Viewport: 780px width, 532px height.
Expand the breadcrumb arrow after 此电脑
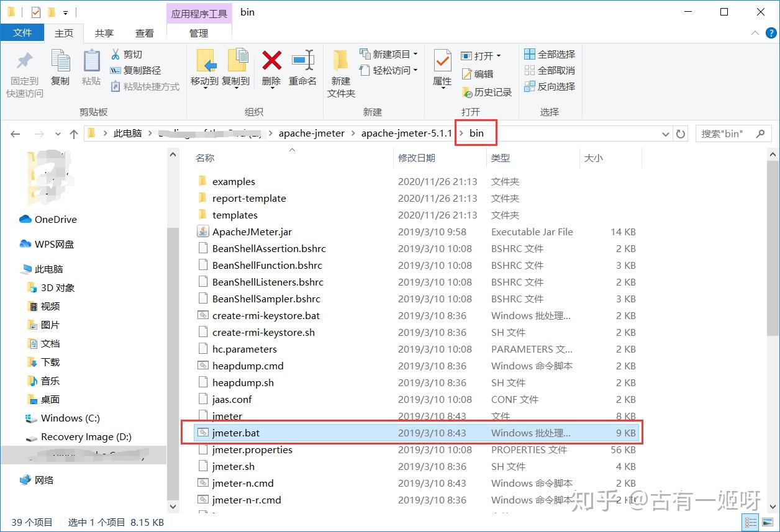click(x=149, y=133)
